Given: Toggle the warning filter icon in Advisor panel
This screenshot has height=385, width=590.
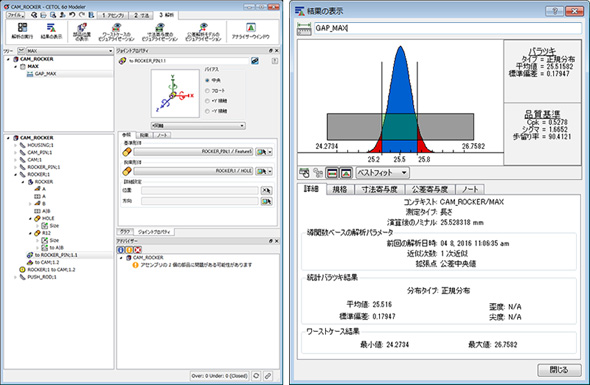Looking at the screenshot, I should click(x=129, y=250).
